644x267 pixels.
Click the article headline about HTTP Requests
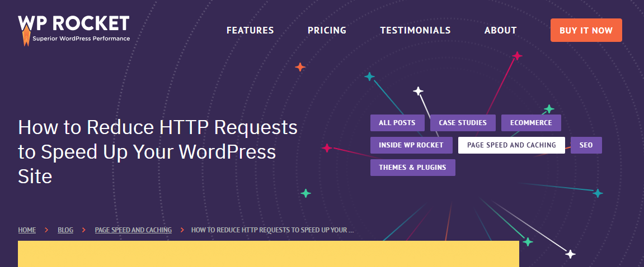[158, 152]
